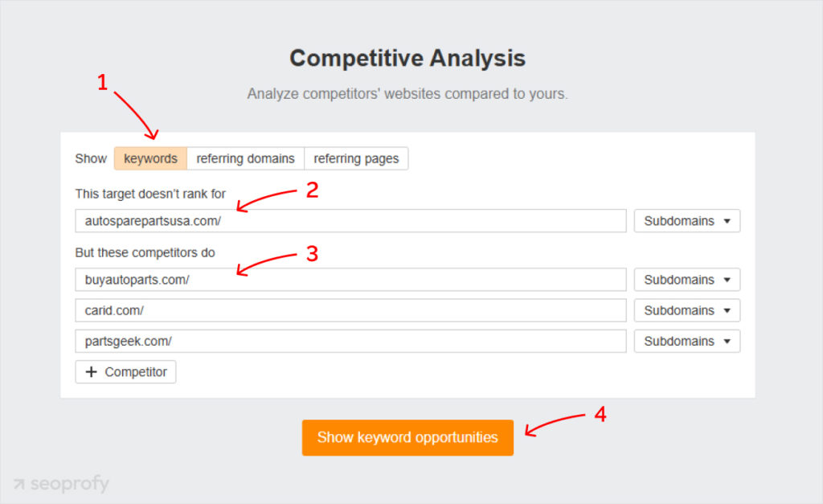Click the seoprofy arrow icon
Screen dimensions: 823x504
click(19, 484)
